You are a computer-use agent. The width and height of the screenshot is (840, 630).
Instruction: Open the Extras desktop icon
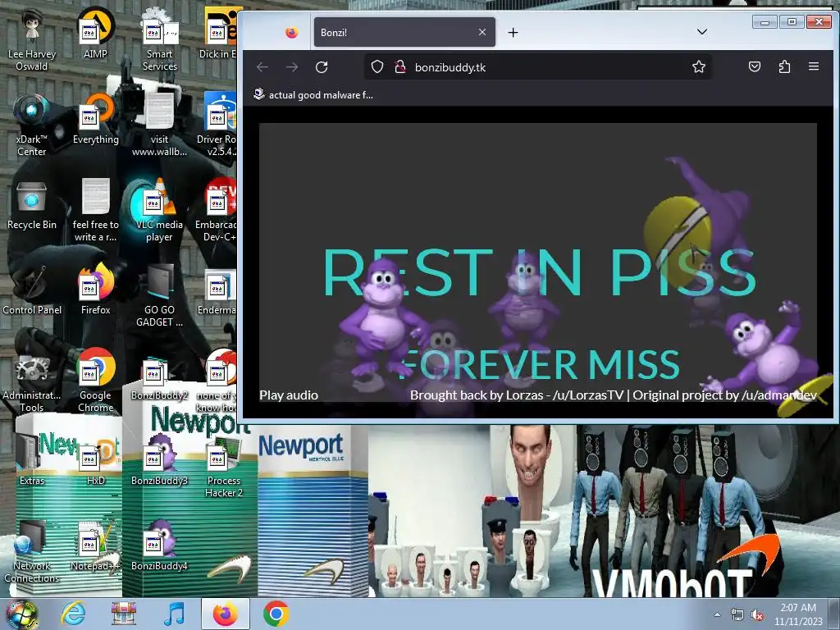coord(32,459)
